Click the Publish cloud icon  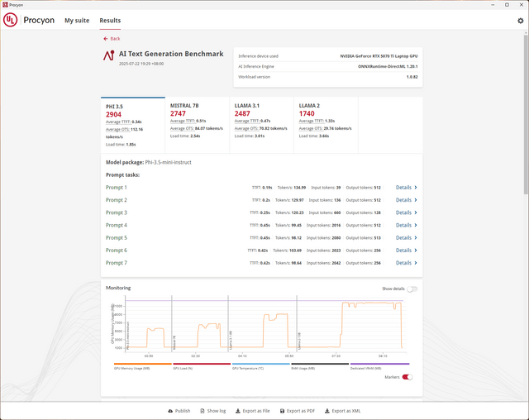click(x=170, y=411)
